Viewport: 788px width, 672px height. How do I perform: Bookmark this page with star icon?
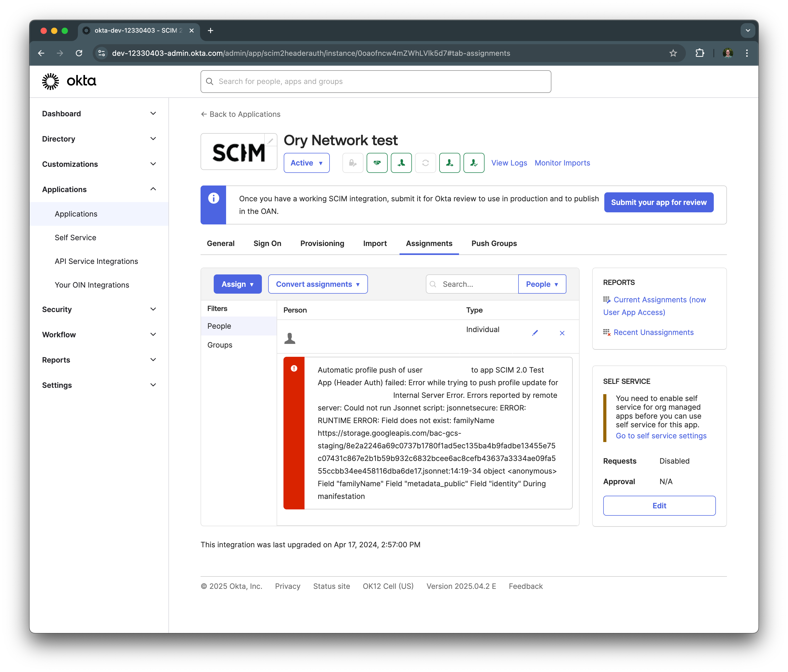click(x=673, y=53)
